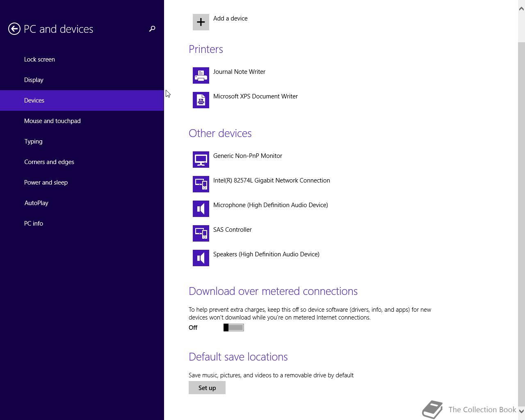Select Journal Note Writer text
Viewport: 525px width, 420px height.
(239, 72)
